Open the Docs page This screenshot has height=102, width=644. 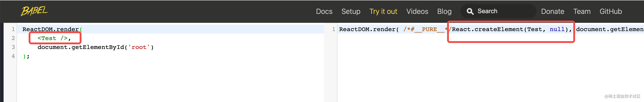pyautogui.click(x=324, y=11)
